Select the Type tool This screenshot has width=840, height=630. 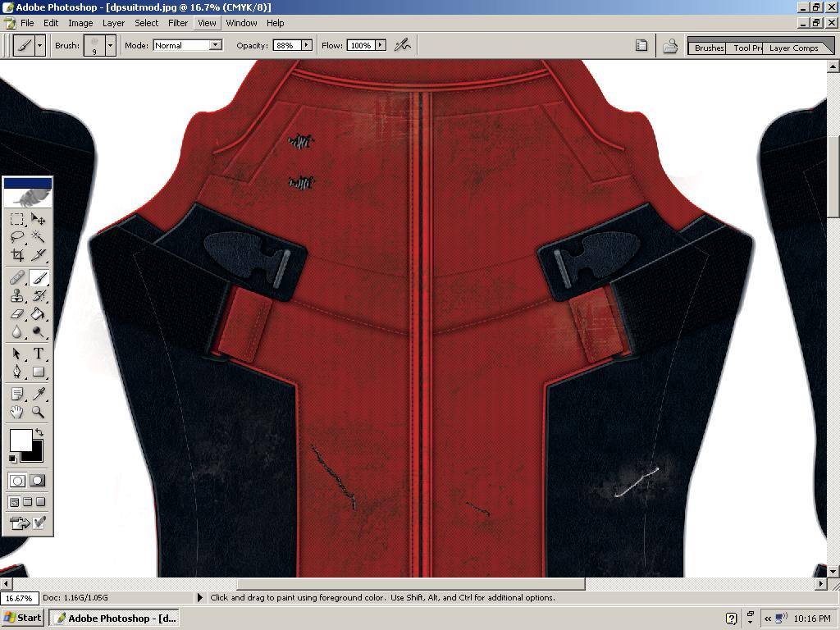coord(38,354)
